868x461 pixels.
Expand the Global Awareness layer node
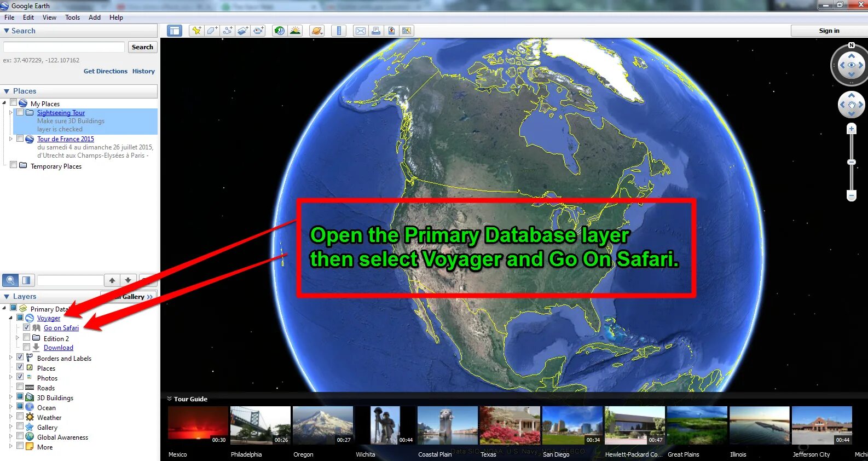10,436
